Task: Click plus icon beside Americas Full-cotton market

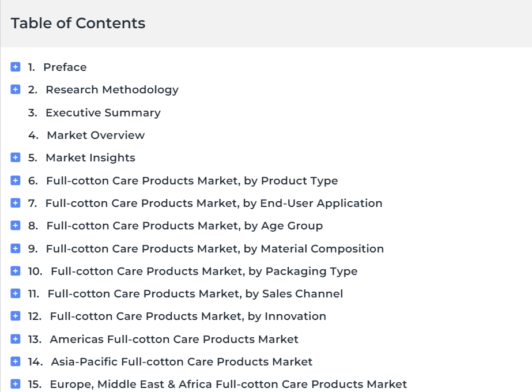Action: click(x=15, y=339)
